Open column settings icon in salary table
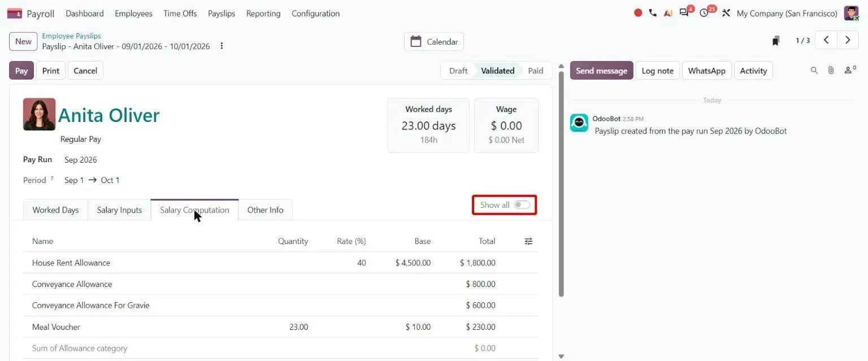 pyautogui.click(x=528, y=241)
